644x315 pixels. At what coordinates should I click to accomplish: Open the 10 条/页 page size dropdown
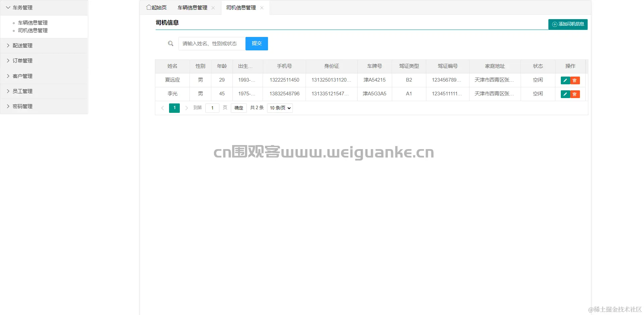(280, 108)
